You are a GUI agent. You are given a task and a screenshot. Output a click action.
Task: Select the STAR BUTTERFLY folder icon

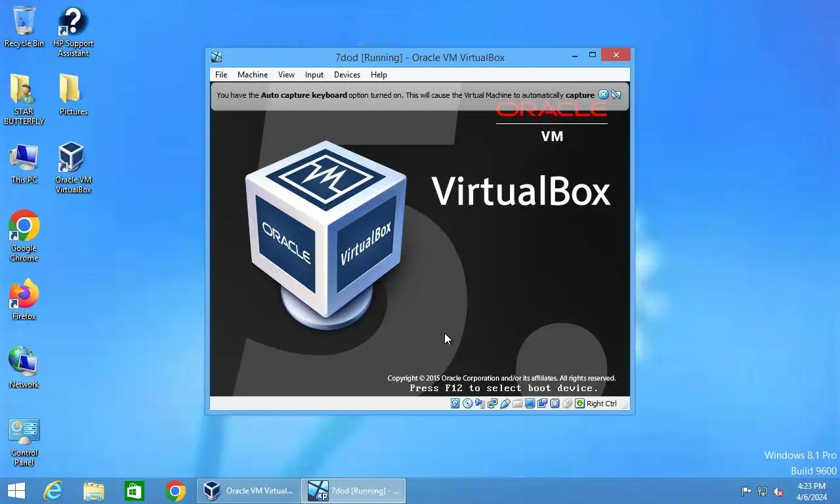pyautogui.click(x=24, y=99)
